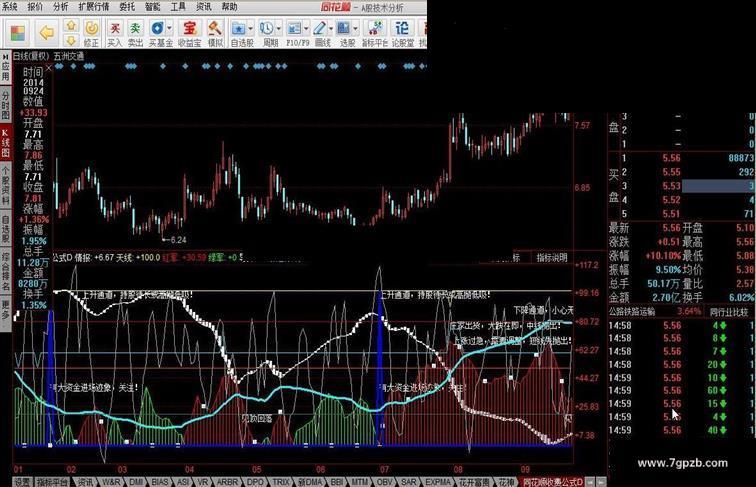
Task: Open 自选股 side tab
Action: [6, 229]
